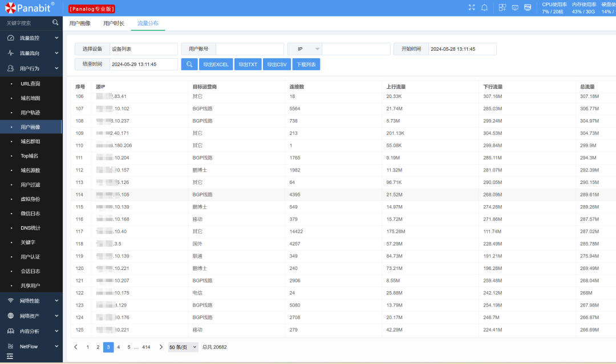This screenshot has height=364, width=616.
Task: Click the 下载列表 button
Action: click(306, 64)
